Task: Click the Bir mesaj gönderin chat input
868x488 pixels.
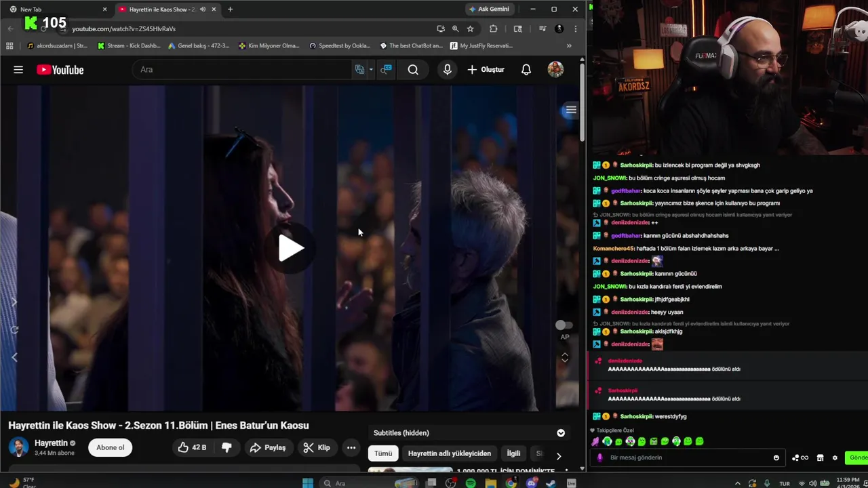Action: tap(688, 457)
